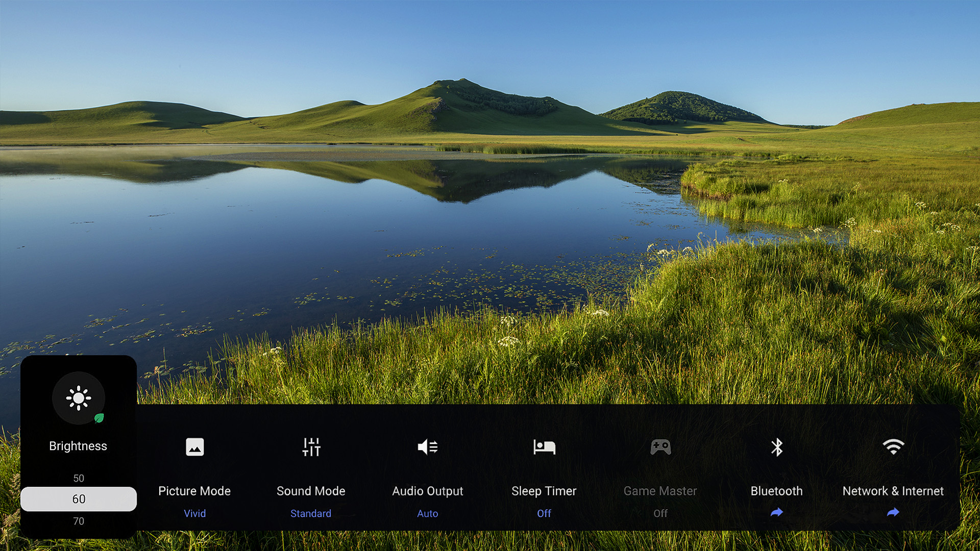
Task: Expand Bluetooth settings via its arrow
Action: click(x=776, y=512)
